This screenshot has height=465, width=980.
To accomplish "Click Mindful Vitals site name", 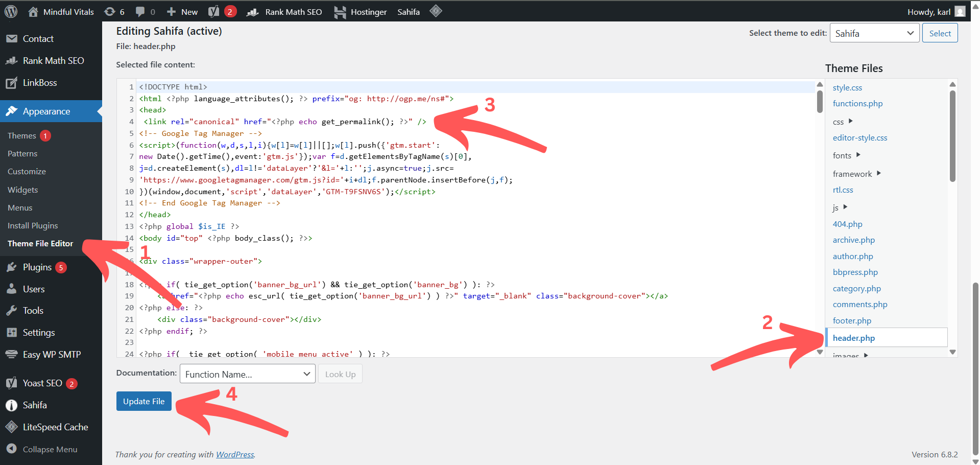I will click(x=68, y=12).
